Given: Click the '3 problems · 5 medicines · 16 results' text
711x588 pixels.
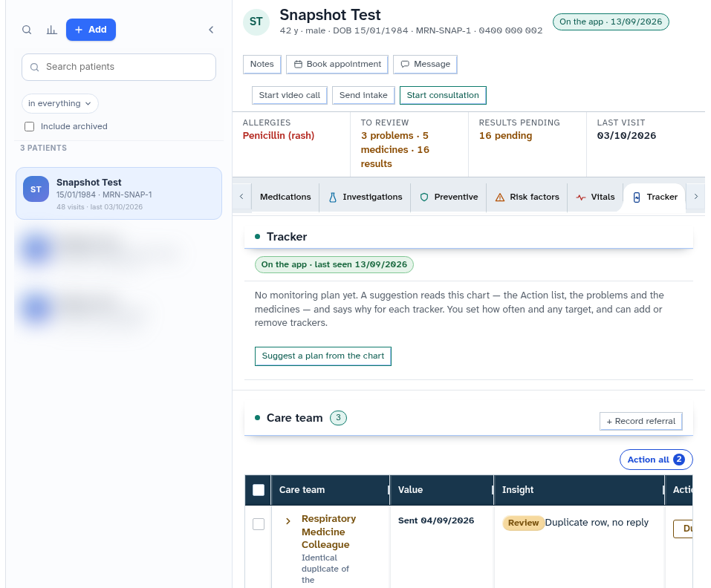Looking at the screenshot, I should (x=395, y=149).
